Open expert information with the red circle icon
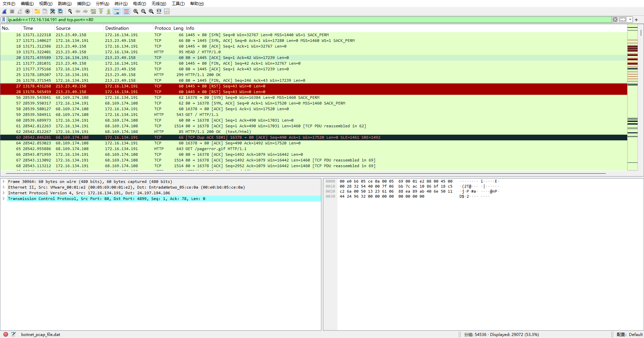Image resolution: width=644 pixels, height=338 pixels. (6, 334)
